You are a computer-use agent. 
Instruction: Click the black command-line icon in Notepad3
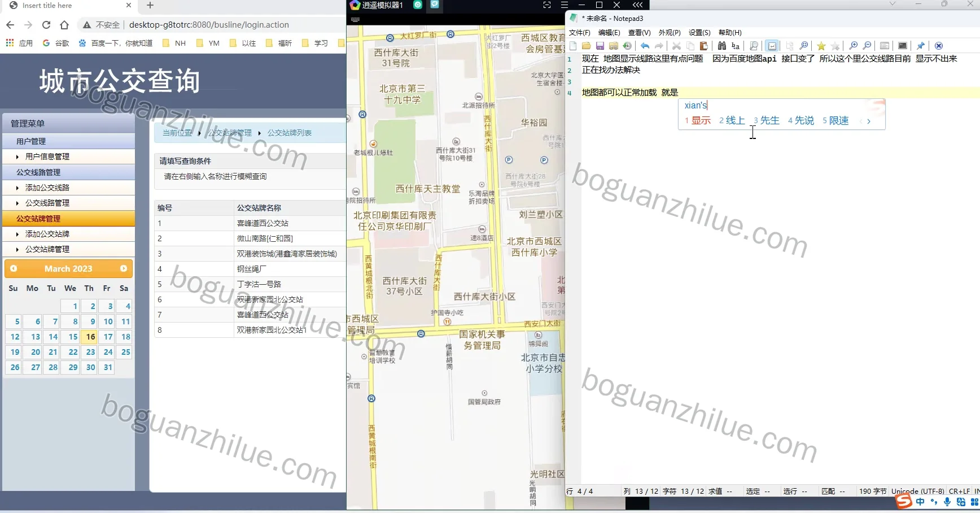point(903,46)
